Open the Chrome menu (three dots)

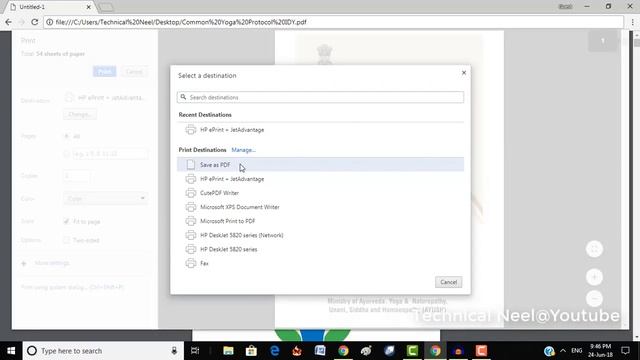[632, 22]
